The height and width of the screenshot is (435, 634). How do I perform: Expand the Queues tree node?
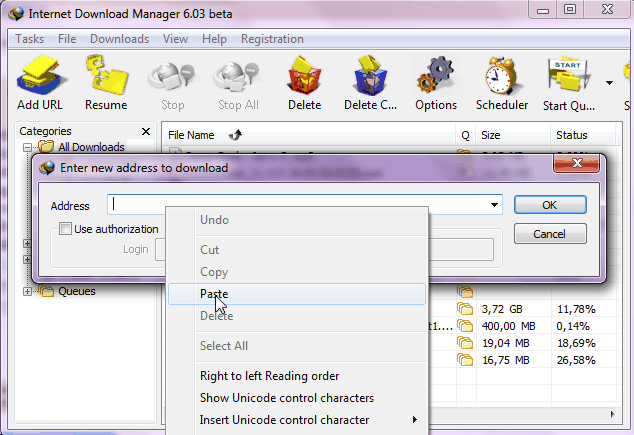point(27,291)
